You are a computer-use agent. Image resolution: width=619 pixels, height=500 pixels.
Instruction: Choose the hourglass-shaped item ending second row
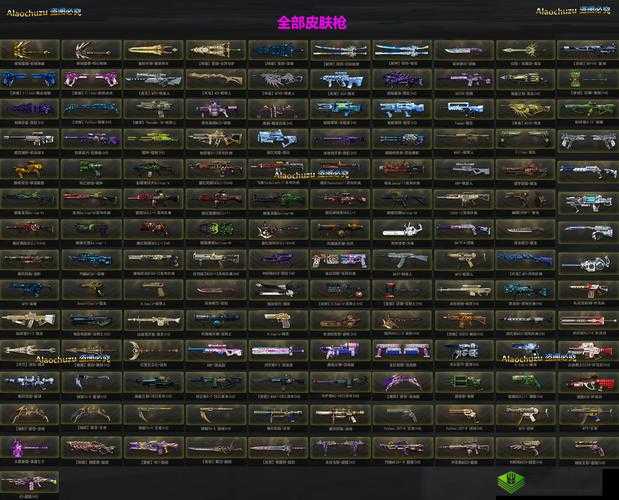[587, 79]
